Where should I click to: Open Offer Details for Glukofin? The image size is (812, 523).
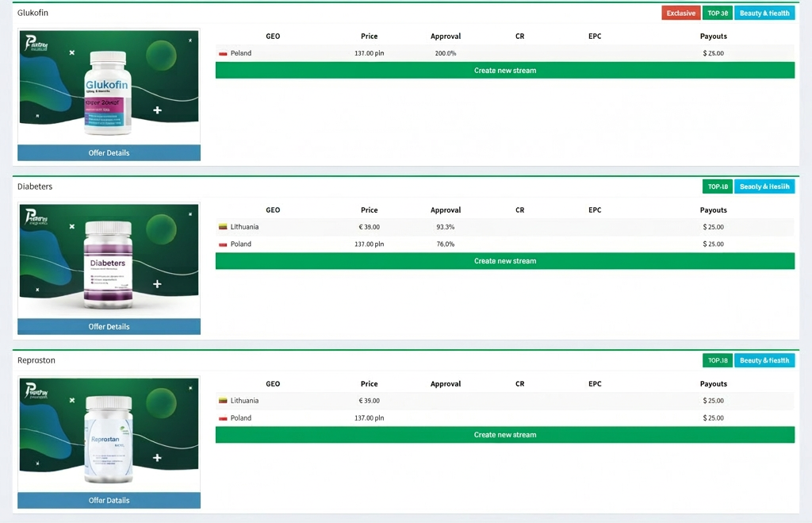[x=109, y=153]
